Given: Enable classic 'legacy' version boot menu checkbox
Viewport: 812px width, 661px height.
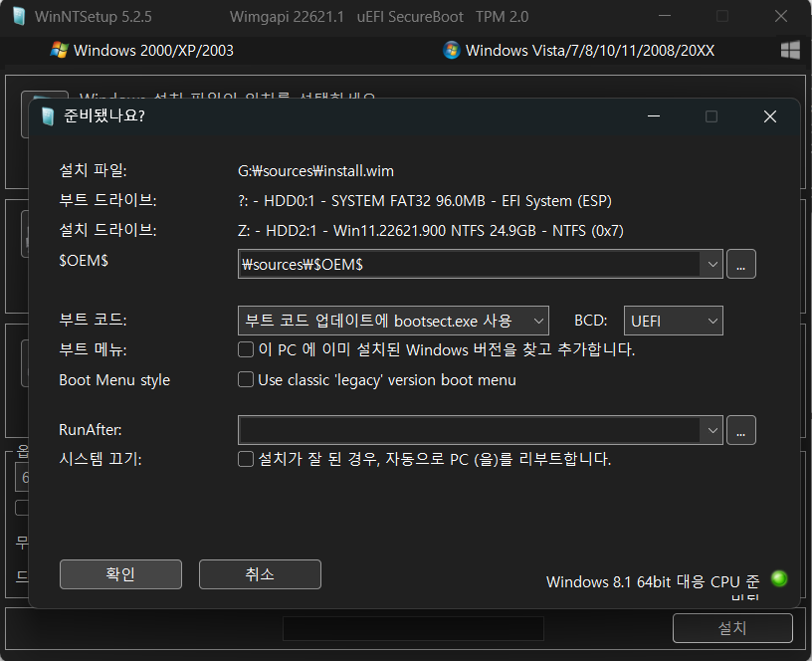Looking at the screenshot, I should coord(246,379).
